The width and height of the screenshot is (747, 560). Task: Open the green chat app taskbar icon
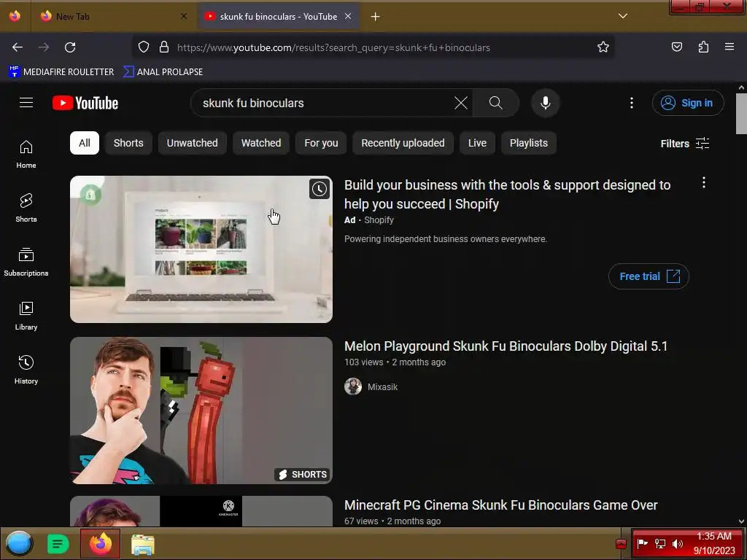click(58, 544)
